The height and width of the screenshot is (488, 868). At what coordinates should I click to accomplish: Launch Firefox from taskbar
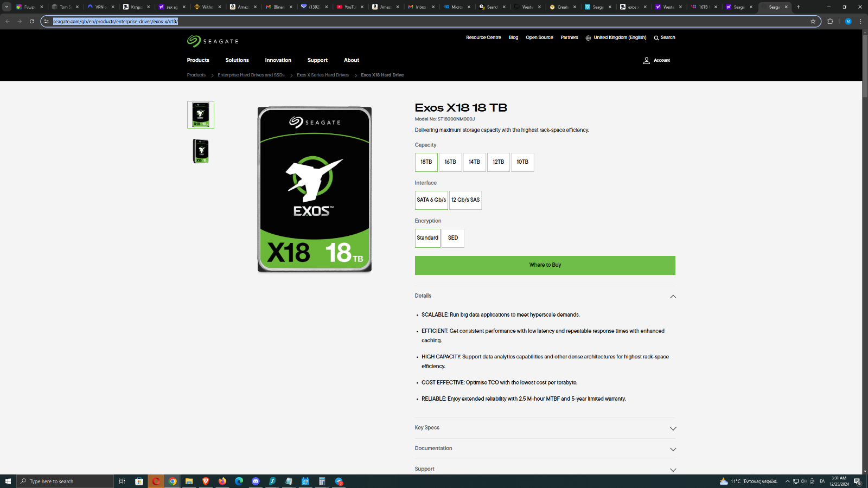pyautogui.click(x=222, y=481)
